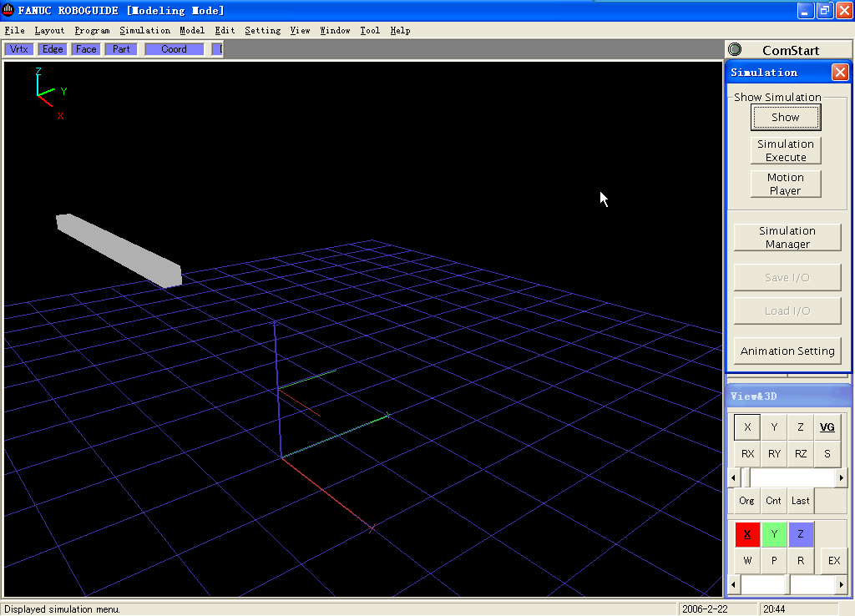Select the green Y axis swatch
855x616 pixels.
click(x=774, y=534)
